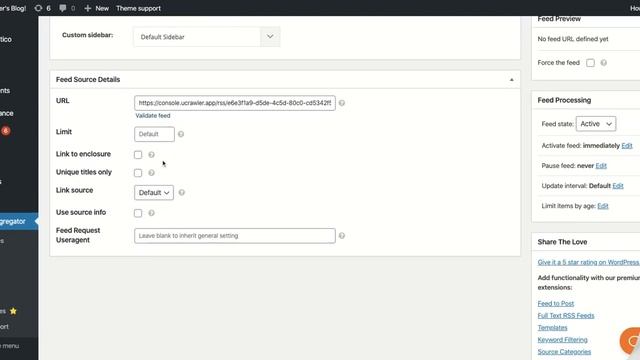Open help icon next to URL field
Viewport: 640px width, 360px height.
pos(342,103)
